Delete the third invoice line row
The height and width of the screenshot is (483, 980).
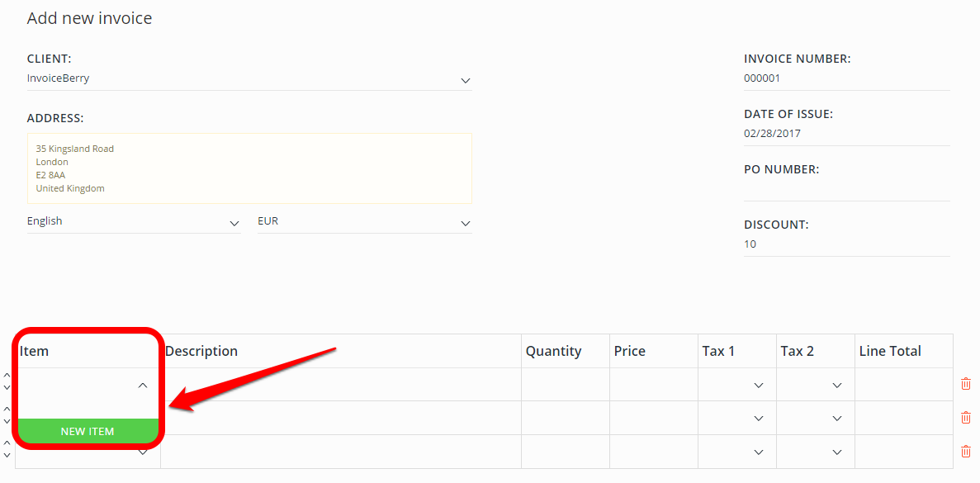966,451
